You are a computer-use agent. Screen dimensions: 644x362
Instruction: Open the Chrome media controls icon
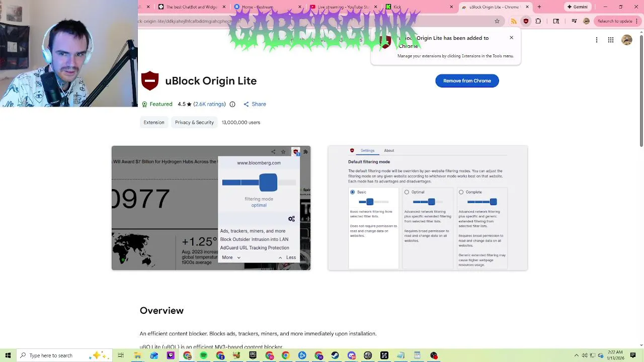[574, 21]
